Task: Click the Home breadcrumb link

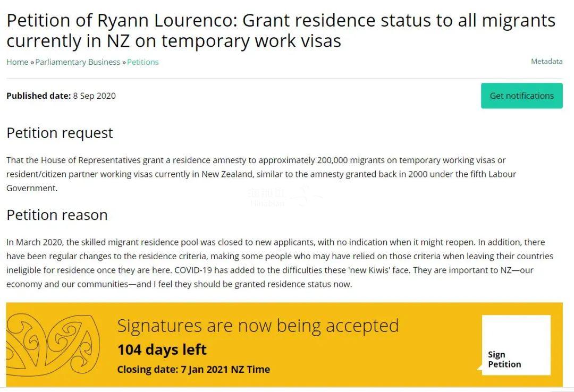Action: click(x=17, y=62)
